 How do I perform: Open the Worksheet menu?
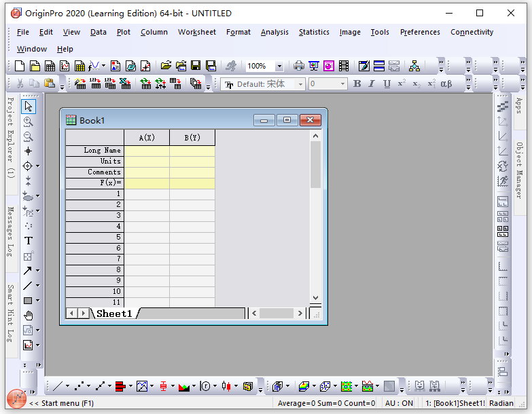click(197, 32)
